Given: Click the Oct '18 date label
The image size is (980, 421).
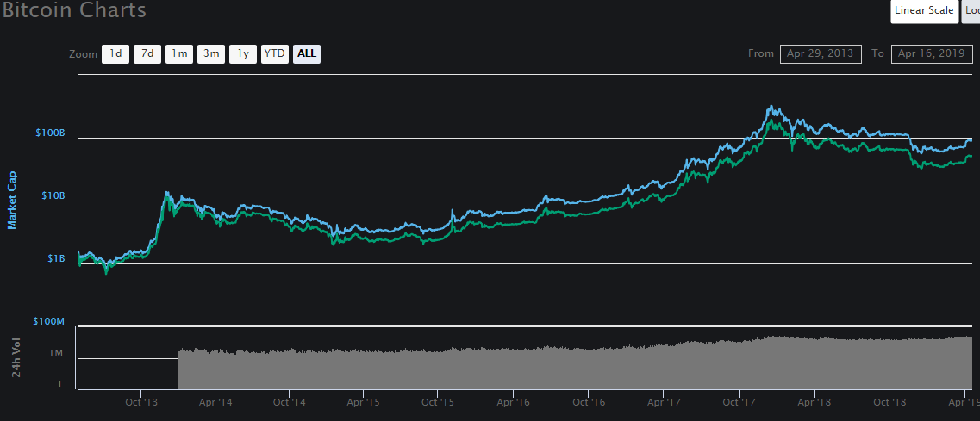Looking at the screenshot, I should 889,402.
